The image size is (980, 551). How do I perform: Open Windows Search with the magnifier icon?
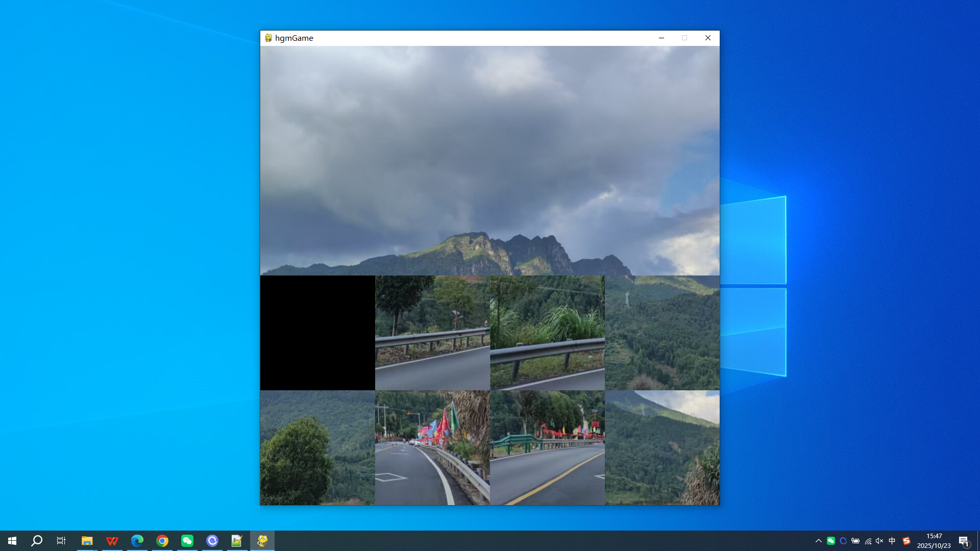point(36,540)
